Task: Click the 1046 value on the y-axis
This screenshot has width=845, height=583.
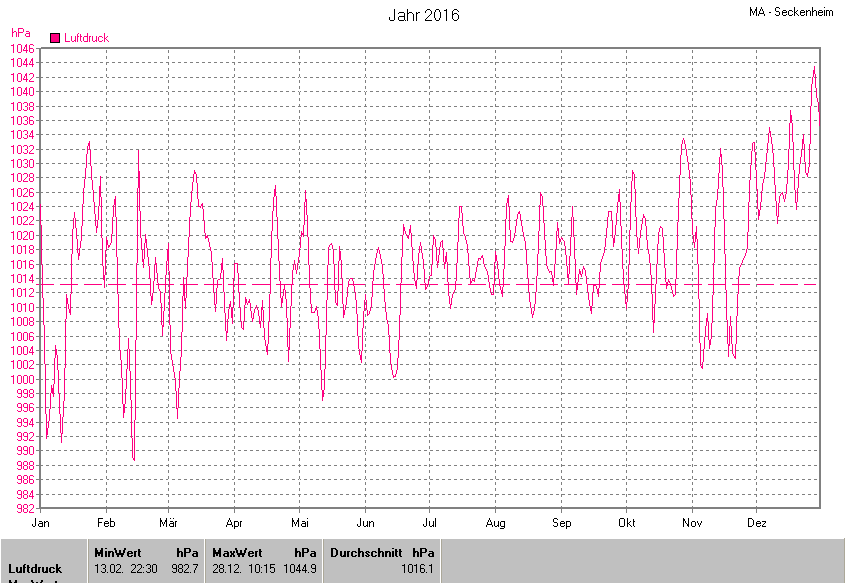Action: [x=22, y=48]
